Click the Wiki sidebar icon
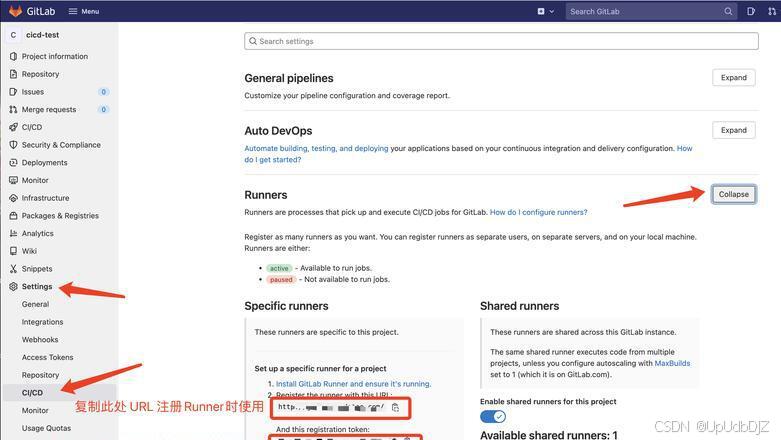The image size is (781, 440). click(x=13, y=251)
